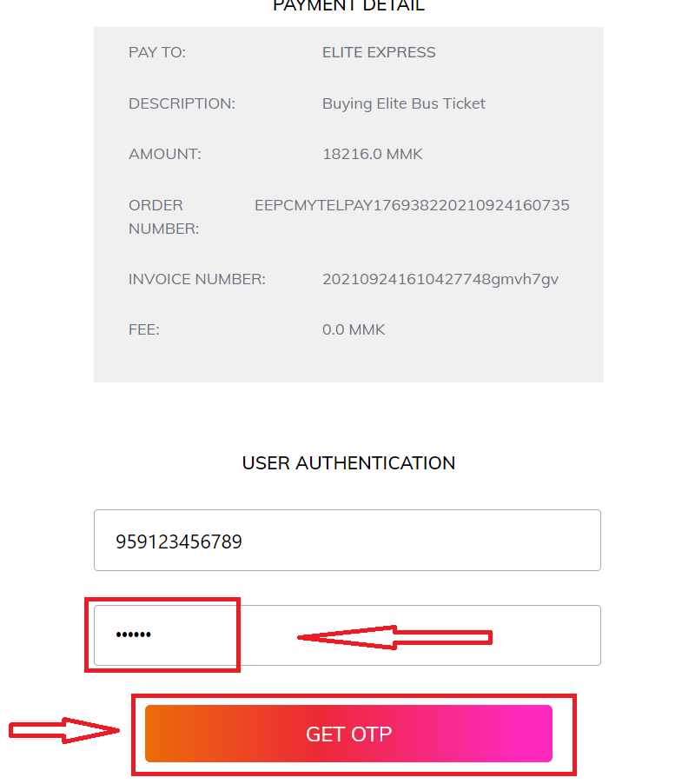Select the invoice number value text
The image size is (695, 784).
440,280
